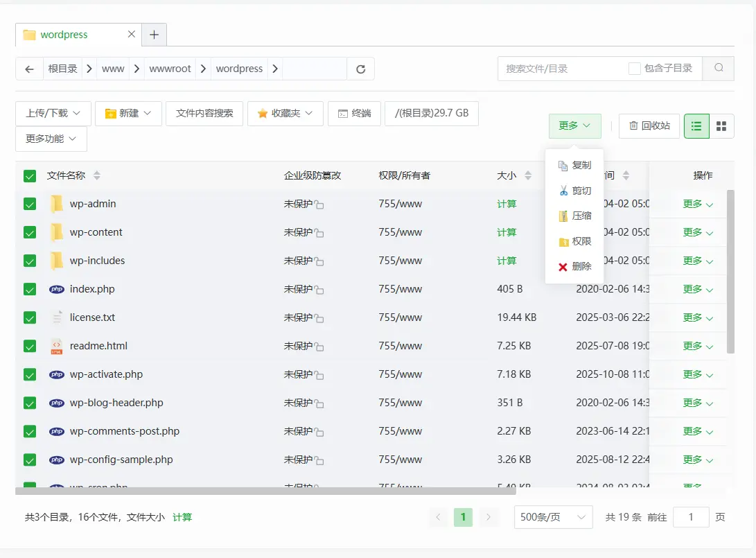Uncheck the readme.html row checkbox
The image size is (756, 558).
click(x=30, y=347)
